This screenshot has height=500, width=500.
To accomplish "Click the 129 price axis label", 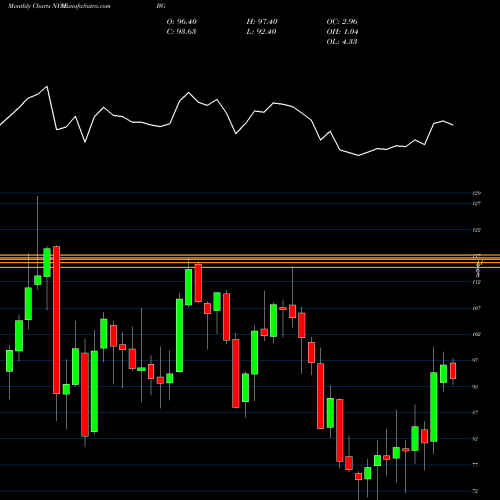I will point(477,193).
